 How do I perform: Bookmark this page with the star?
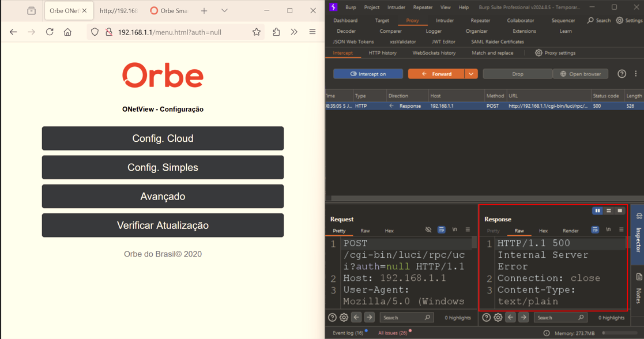tap(257, 32)
